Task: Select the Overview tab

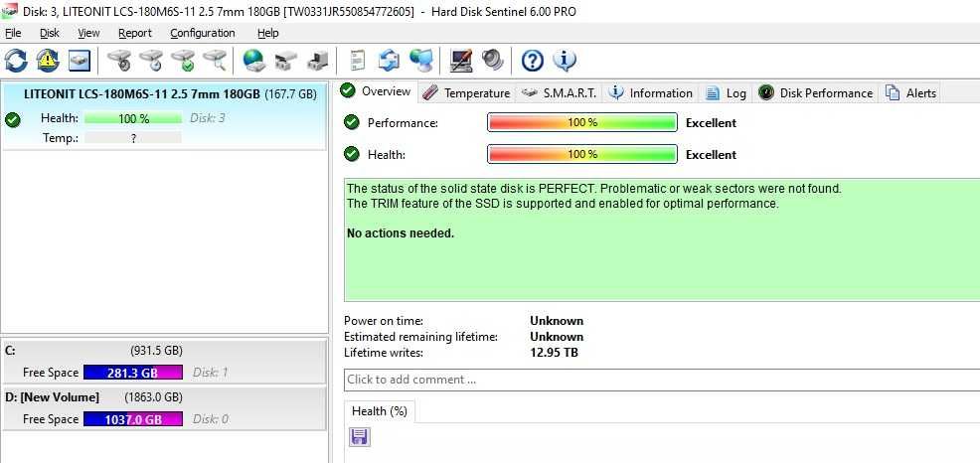Action: (376, 91)
